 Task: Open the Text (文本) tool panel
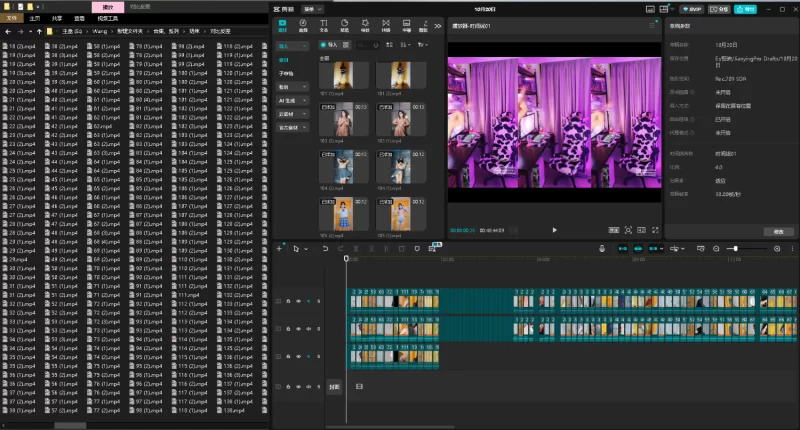click(x=323, y=25)
